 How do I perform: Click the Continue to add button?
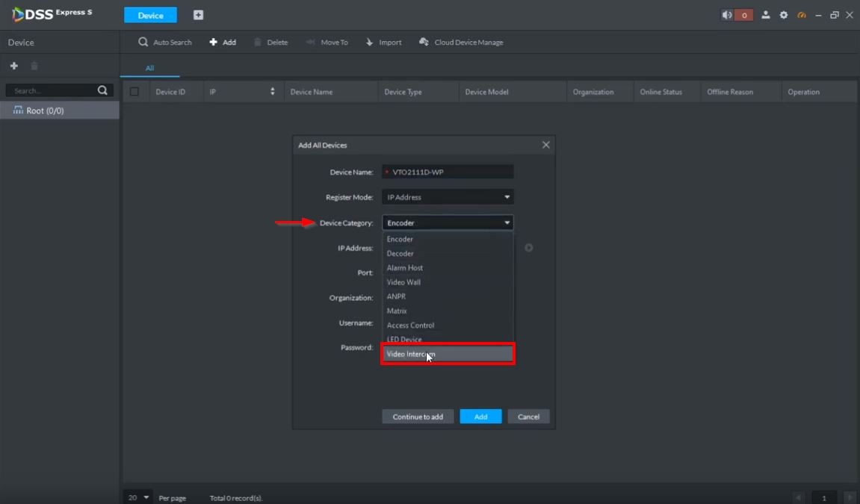pos(418,417)
